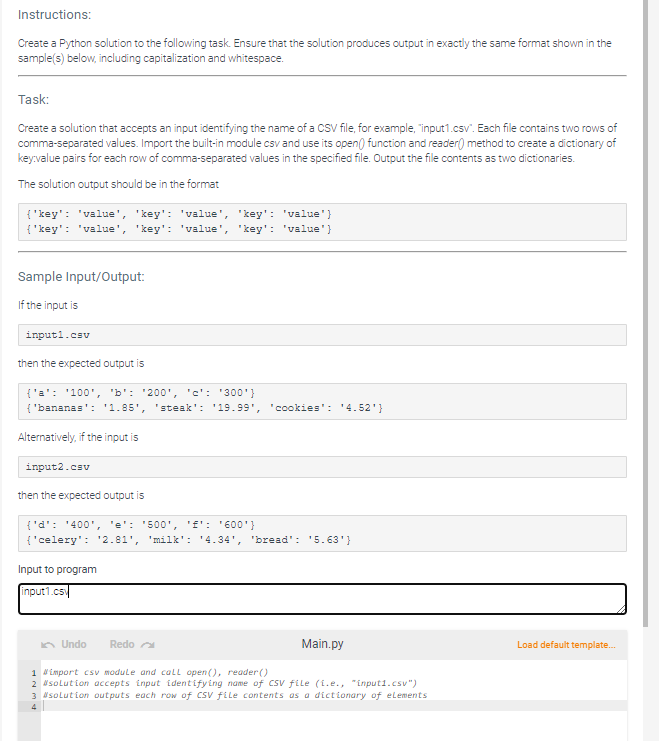Viewport: 659px width, 741px height.
Task: Click the '#import csv module' comment line
Action: [x=156, y=672]
